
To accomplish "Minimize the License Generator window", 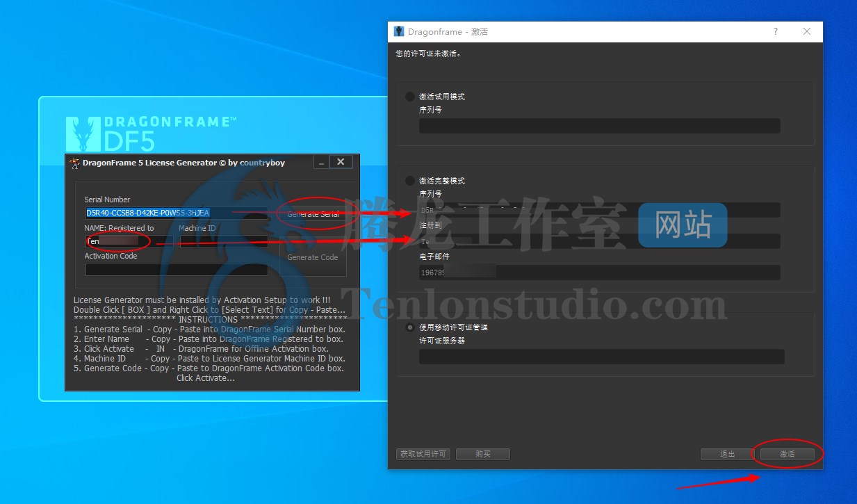I will coord(320,162).
